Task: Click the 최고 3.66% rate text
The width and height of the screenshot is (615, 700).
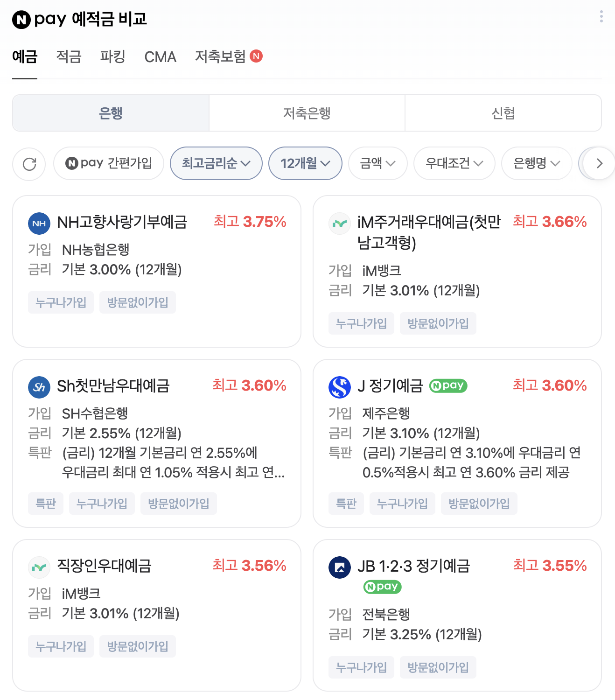Action: pyautogui.click(x=550, y=222)
